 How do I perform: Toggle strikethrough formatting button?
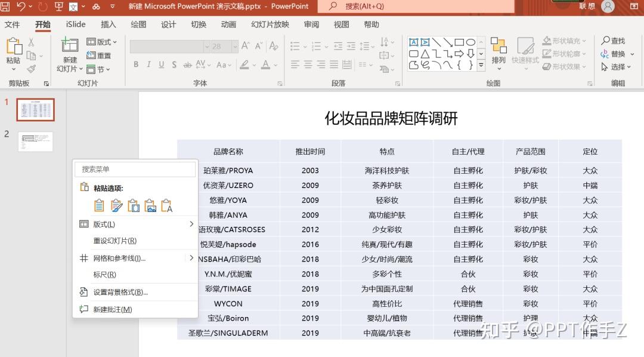(187, 64)
